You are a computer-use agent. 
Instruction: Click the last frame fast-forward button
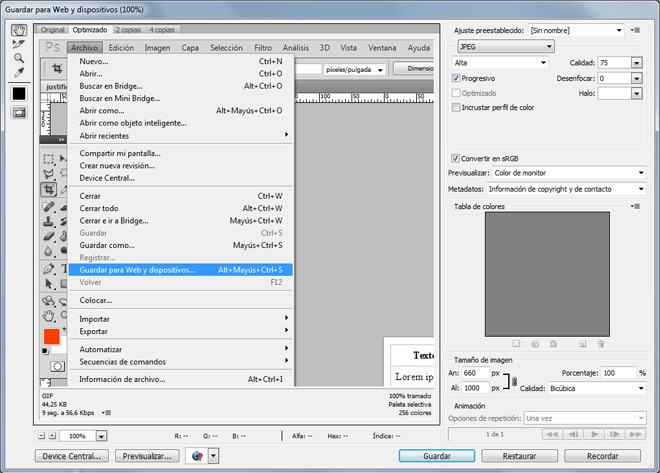(x=636, y=434)
